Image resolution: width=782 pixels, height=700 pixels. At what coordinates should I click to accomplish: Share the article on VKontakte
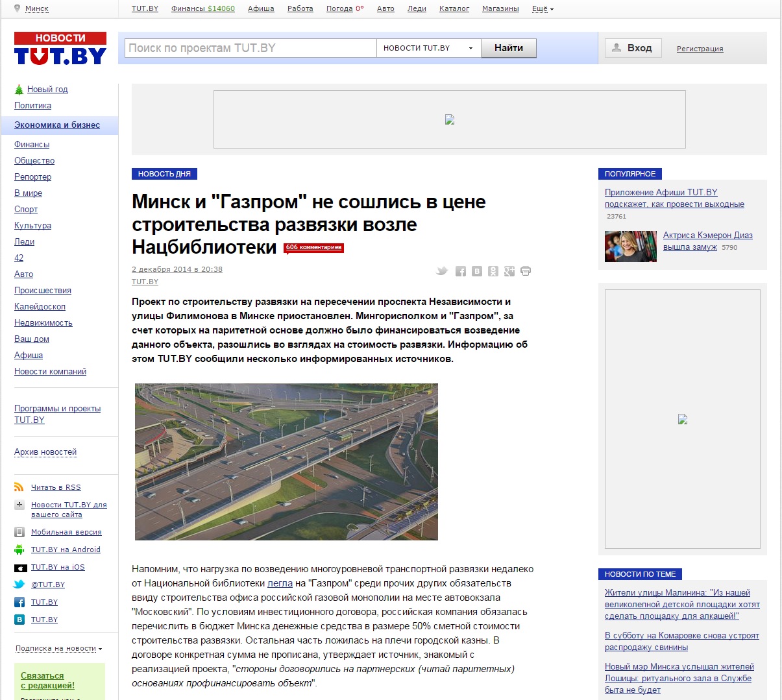click(x=477, y=271)
